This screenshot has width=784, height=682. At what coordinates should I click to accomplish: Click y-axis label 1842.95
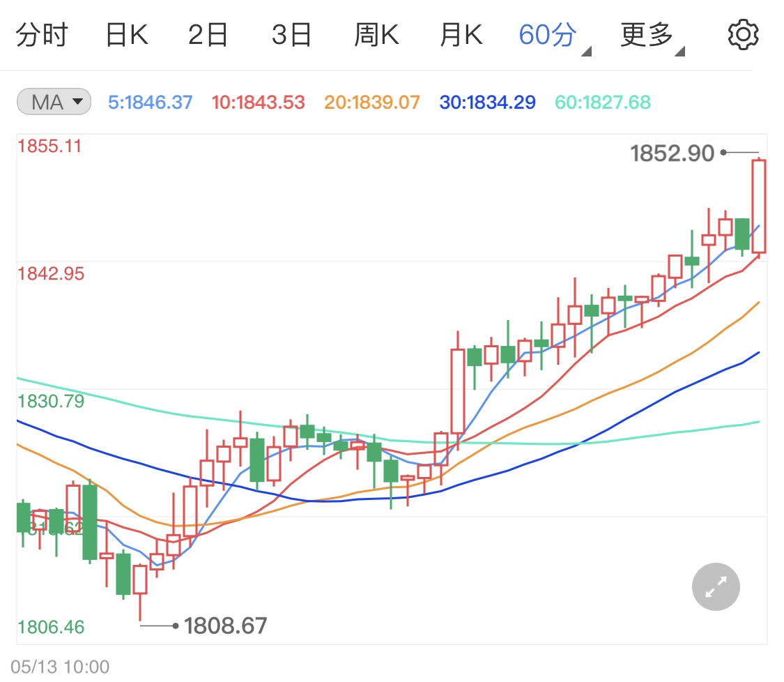[x=51, y=273]
